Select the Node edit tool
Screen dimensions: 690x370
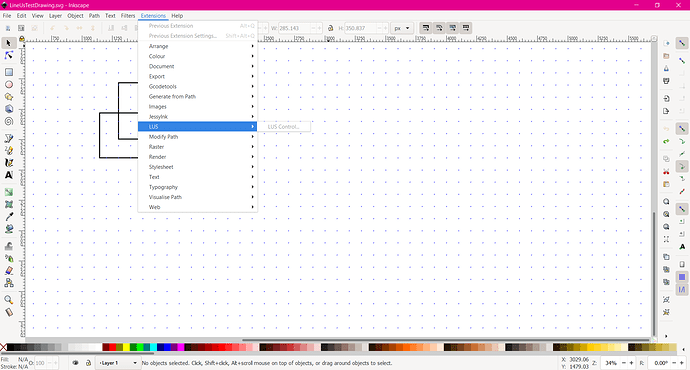pos(8,55)
